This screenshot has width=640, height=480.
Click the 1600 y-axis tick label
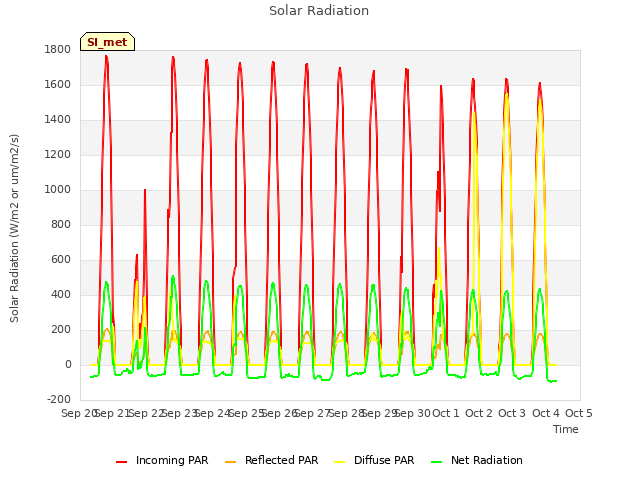point(58,84)
